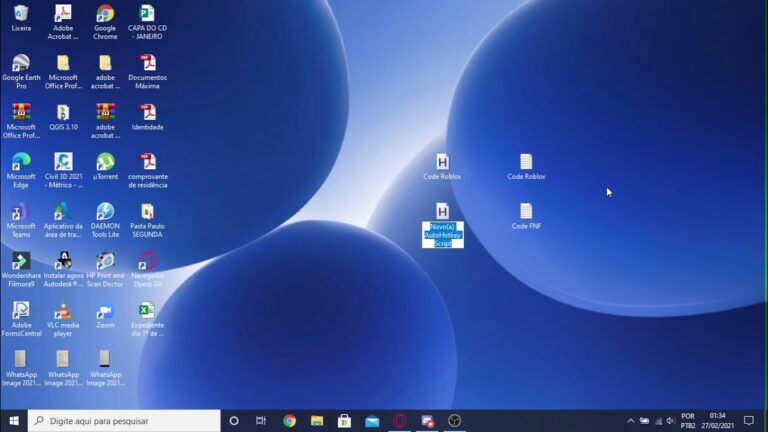Select the Adobe Acrobat shortcut icon
Screen dimensions: 768x432
pos(63,13)
